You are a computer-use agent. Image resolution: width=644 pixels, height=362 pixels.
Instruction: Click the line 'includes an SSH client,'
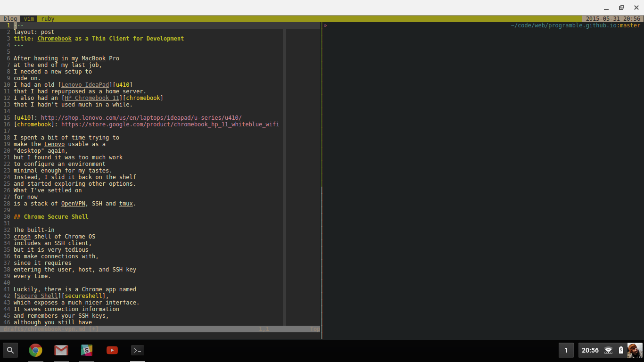tap(53, 243)
